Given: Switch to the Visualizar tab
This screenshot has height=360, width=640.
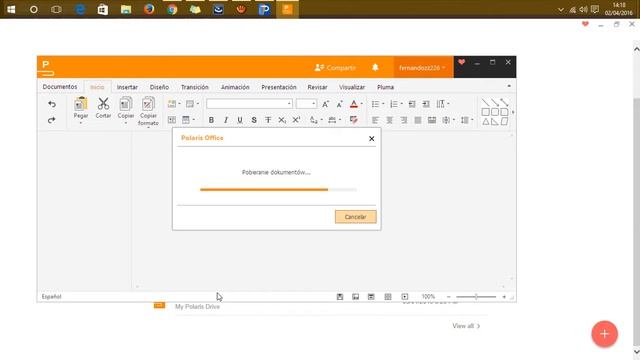Looking at the screenshot, I should point(352,87).
